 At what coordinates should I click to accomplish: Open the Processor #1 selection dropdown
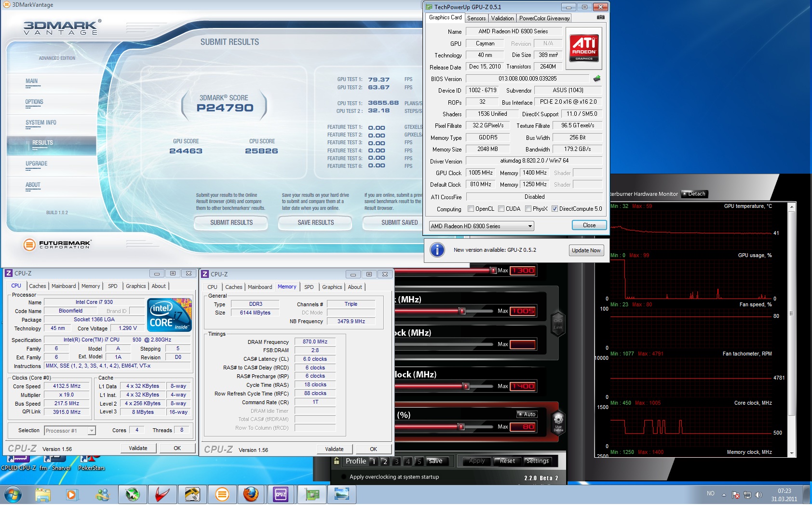(x=70, y=431)
